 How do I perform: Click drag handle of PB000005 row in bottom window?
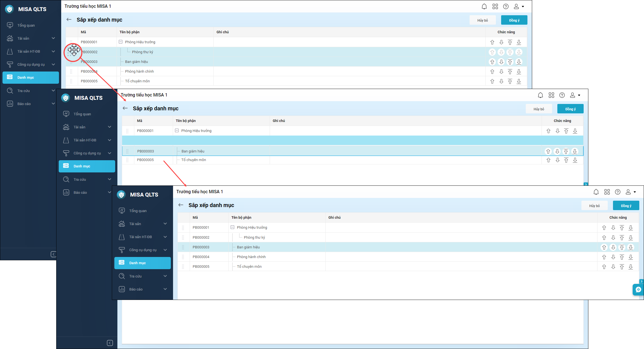tap(183, 267)
